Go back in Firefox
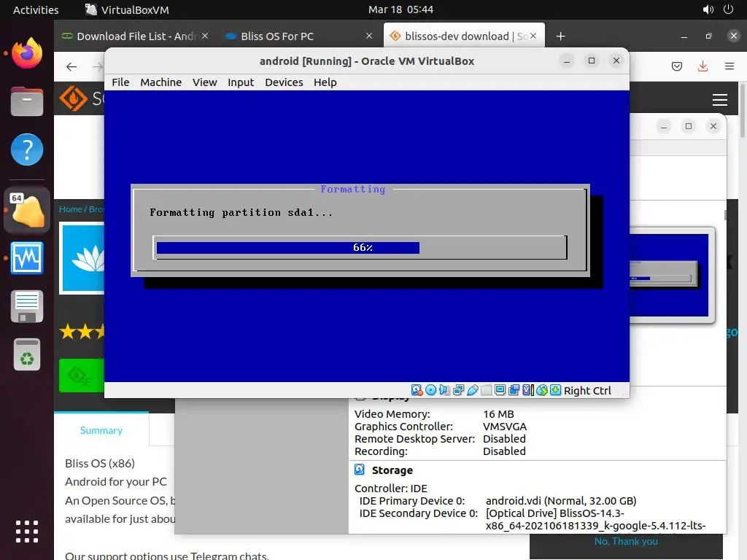The height and width of the screenshot is (560, 747). click(71, 66)
